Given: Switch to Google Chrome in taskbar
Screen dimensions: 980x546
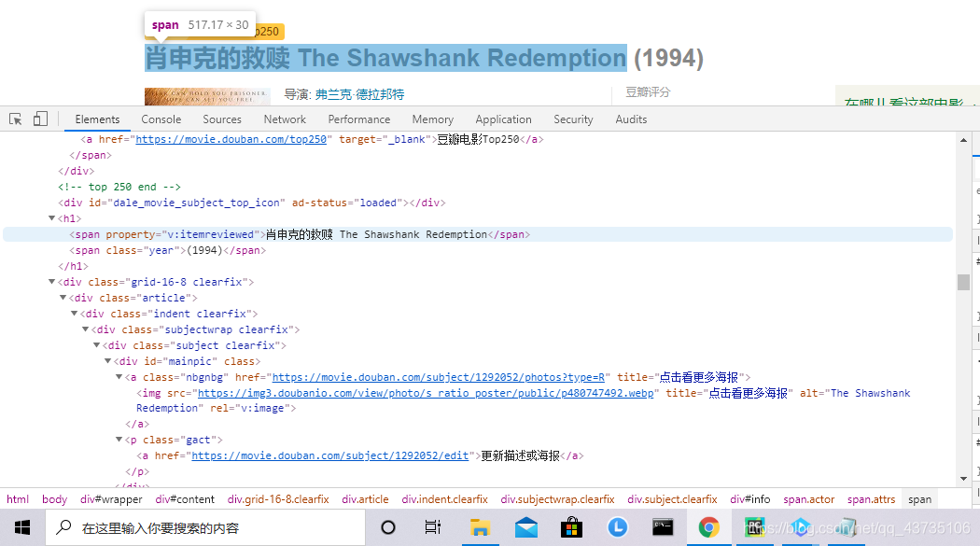Looking at the screenshot, I should 708,528.
